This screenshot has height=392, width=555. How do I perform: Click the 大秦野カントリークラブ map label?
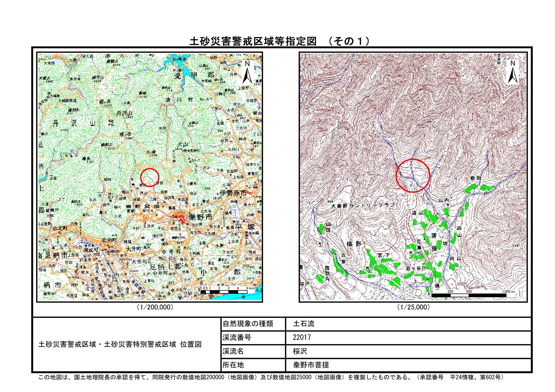363,205
